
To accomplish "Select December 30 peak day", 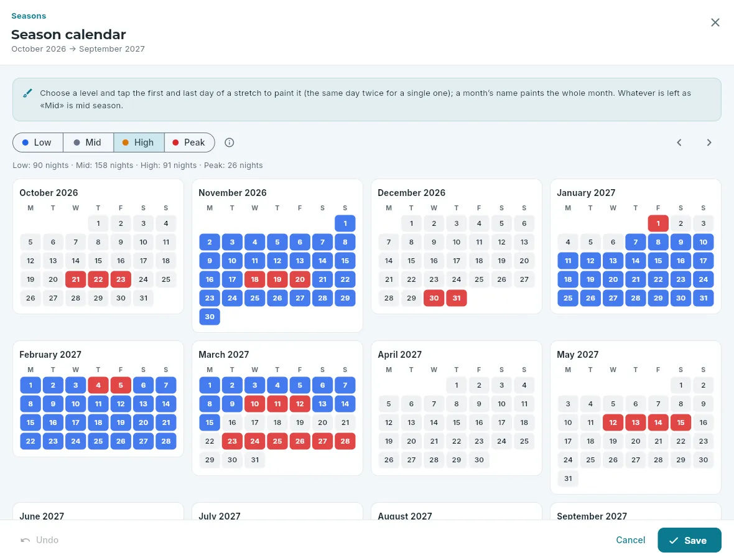I will click(x=434, y=298).
